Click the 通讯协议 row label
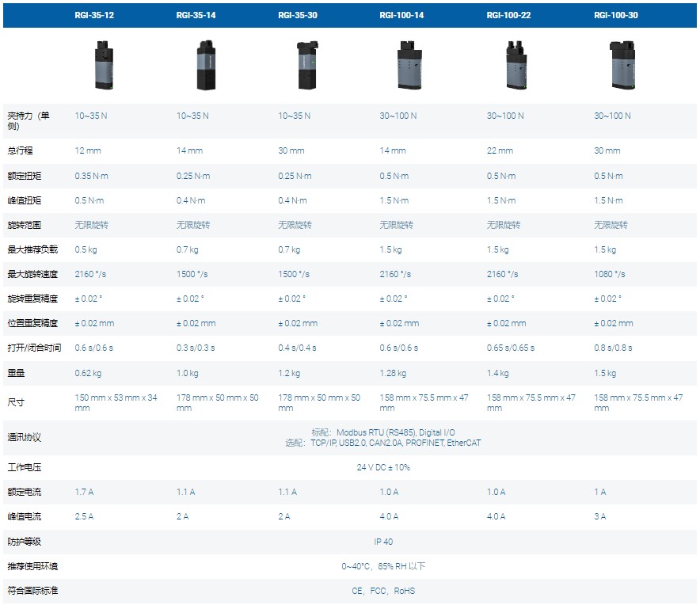 (x=25, y=437)
